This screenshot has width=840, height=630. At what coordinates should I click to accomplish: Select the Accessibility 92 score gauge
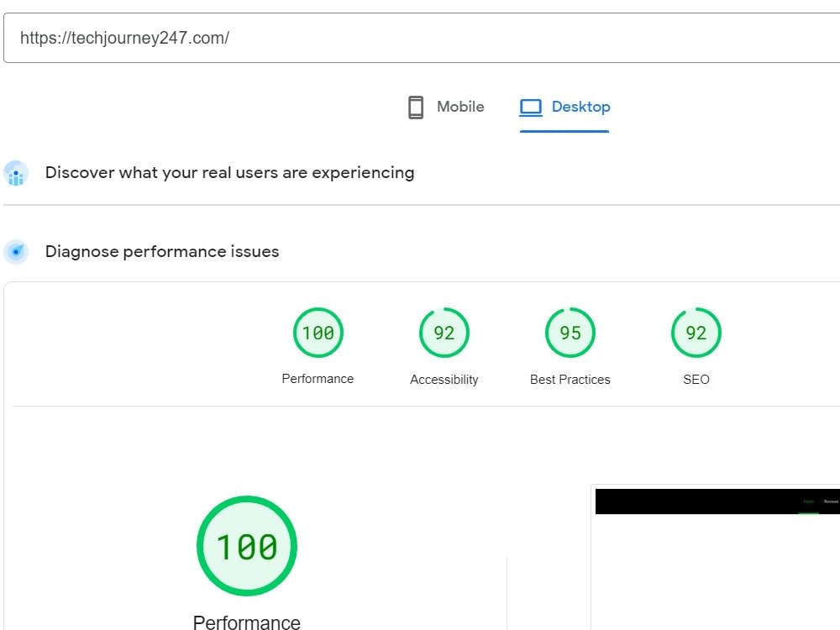pyautogui.click(x=444, y=332)
